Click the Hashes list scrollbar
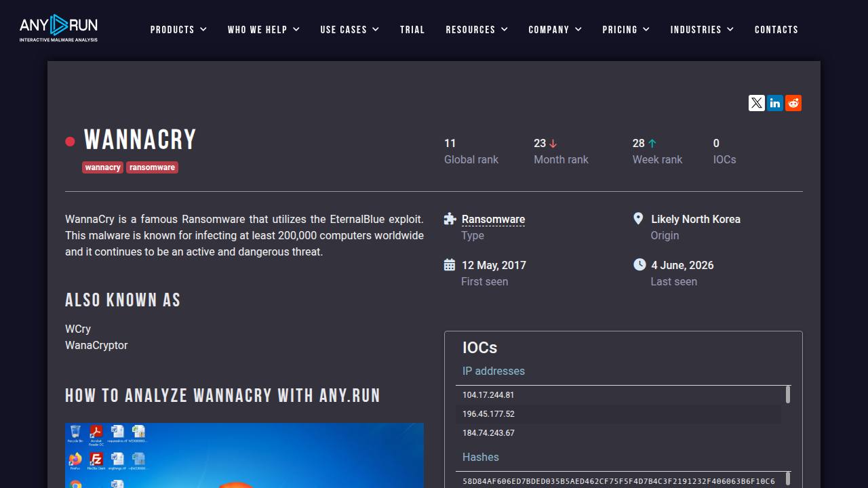 (788, 479)
